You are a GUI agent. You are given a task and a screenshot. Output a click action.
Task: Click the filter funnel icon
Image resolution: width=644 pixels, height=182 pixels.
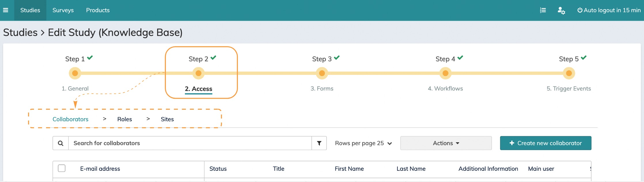[319, 143]
